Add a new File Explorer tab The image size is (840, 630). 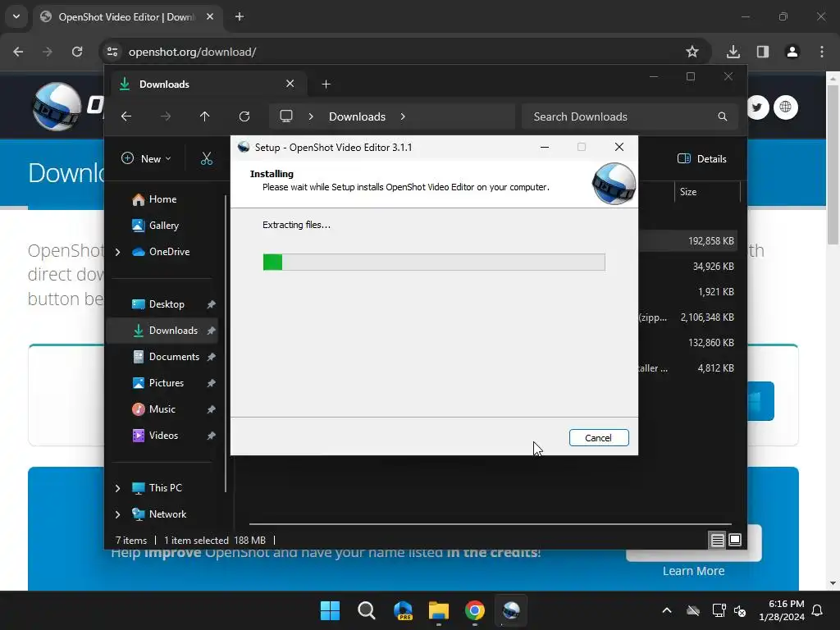point(326,84)
